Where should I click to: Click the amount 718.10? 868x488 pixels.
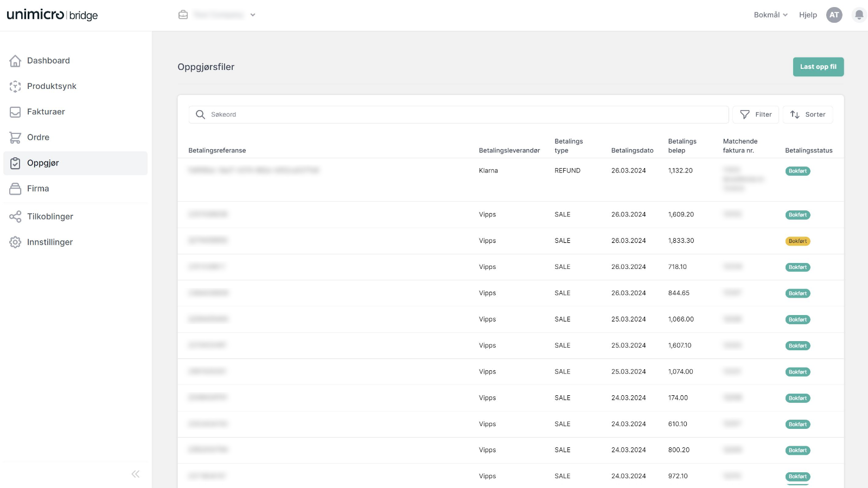pos(677,267)
